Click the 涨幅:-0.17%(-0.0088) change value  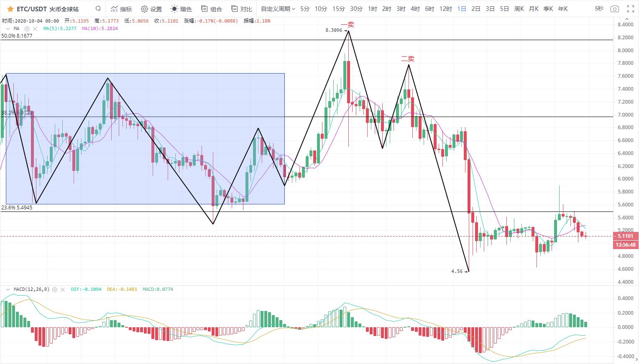pos(211,20)
